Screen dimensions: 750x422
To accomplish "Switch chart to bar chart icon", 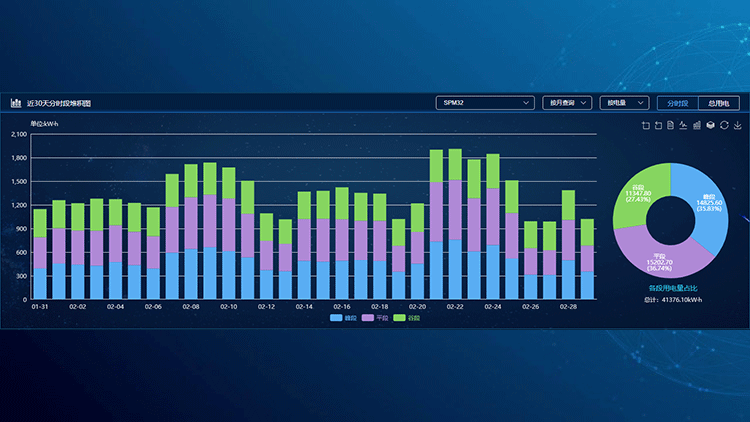I will [x=696, y=125].
